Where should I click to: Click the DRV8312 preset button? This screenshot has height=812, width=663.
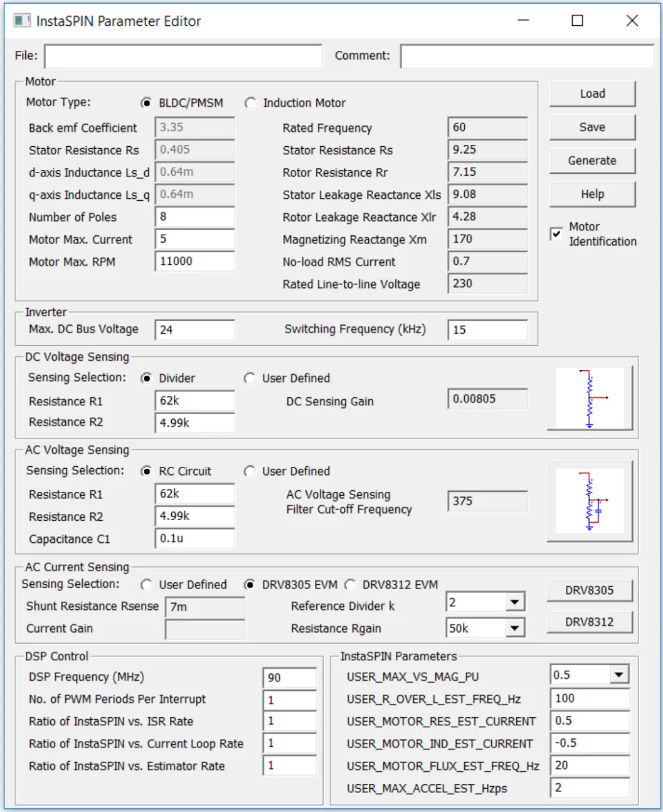589,622
